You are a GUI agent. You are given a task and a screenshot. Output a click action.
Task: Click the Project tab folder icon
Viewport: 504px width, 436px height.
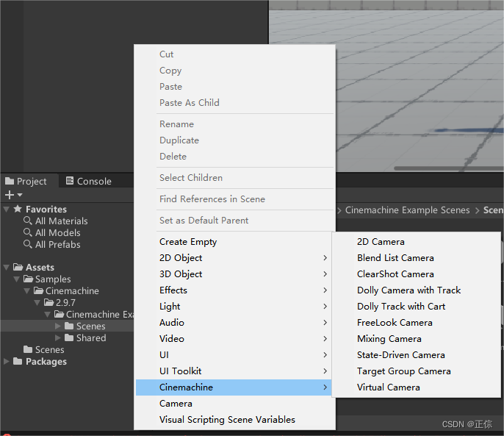(x=10, y=181)
